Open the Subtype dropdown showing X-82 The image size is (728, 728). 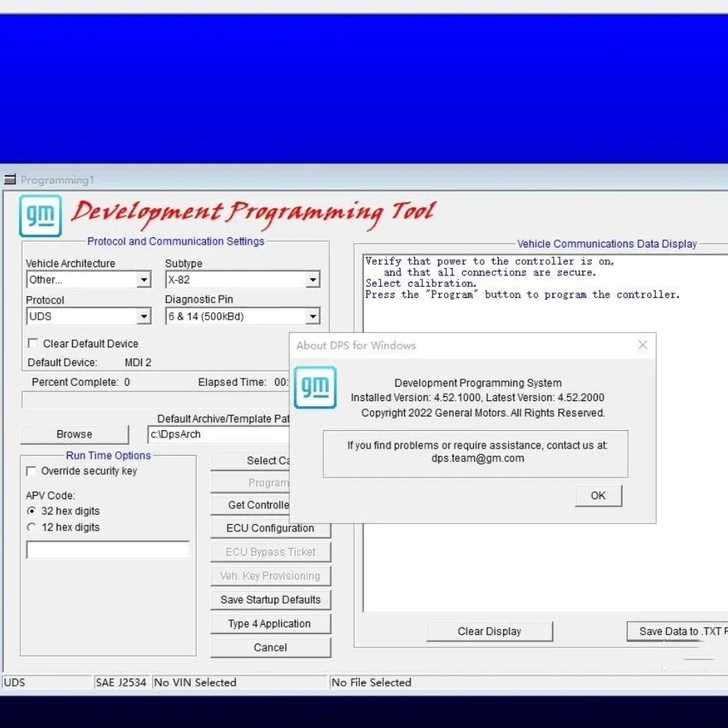coord(313,280)
